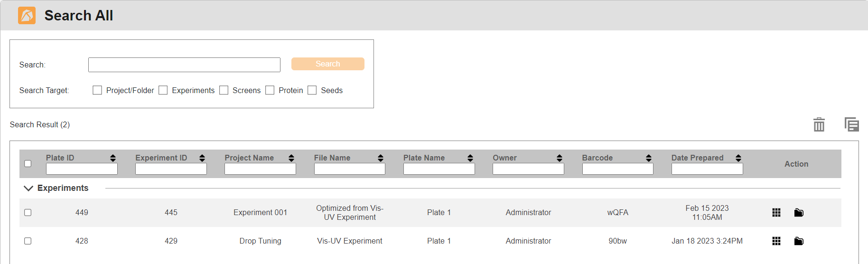Collapse the Experiments group chevron

28,189
